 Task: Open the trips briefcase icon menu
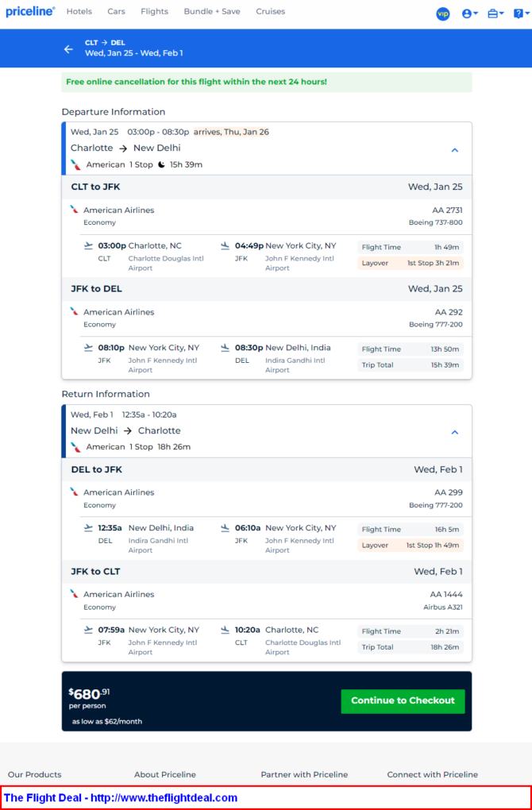click(x=495, y=14)
